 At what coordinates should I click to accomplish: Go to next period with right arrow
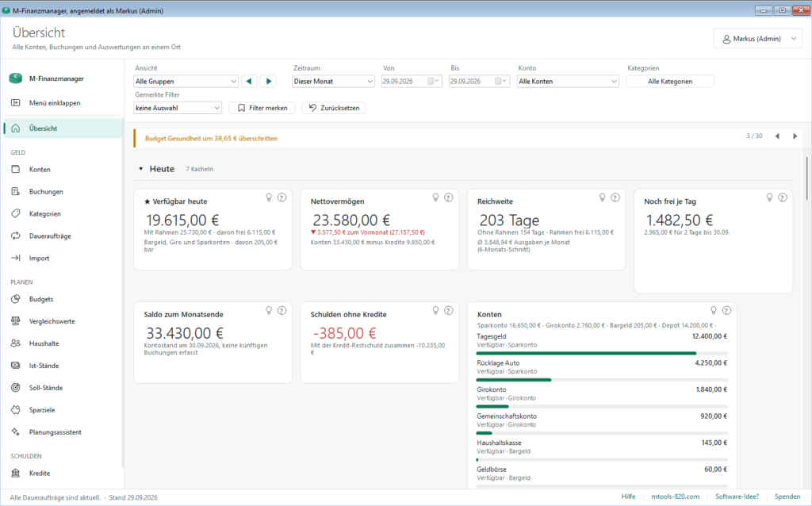tap(268, 82)
